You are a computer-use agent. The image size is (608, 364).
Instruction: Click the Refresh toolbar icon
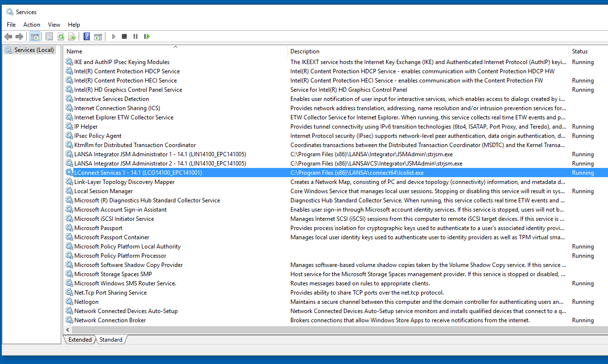pos(61,36)
